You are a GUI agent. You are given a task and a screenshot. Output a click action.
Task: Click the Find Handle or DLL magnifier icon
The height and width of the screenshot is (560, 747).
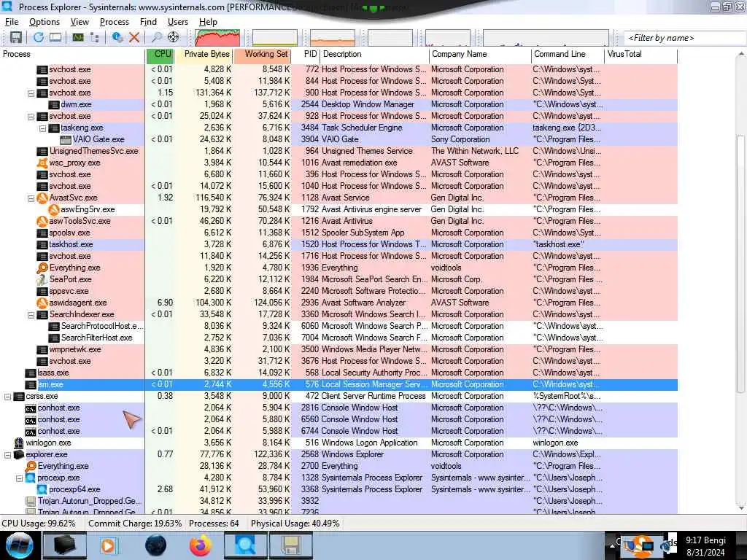[x=157, y=37]
